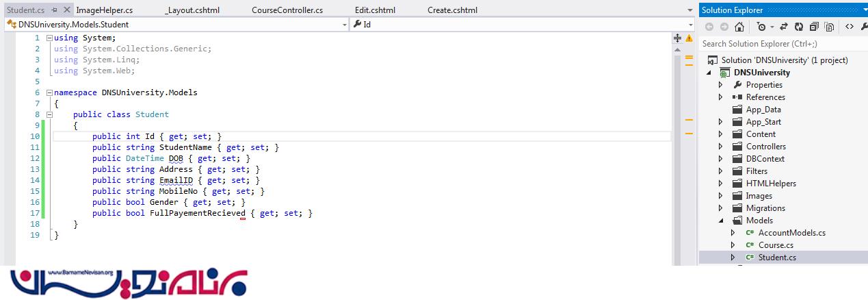Click the Collapse All icon
This screenshot has width=868, height=300.
pos(814,27)
